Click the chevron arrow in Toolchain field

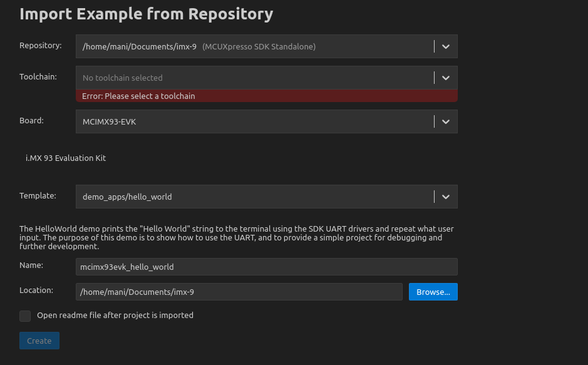pyautogui.click(x=445, y=78)
